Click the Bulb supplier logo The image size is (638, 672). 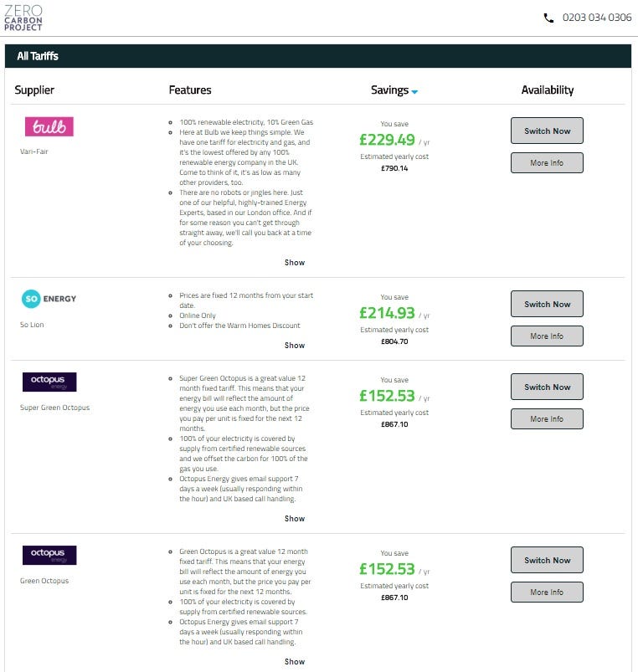click(49, 126)
